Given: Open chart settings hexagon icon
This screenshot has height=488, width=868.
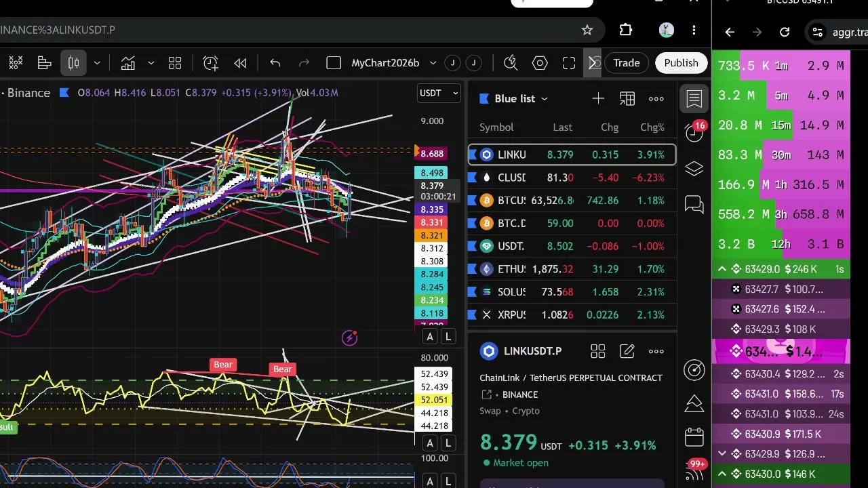Looking at the screenshot, I should coord(540,63).
